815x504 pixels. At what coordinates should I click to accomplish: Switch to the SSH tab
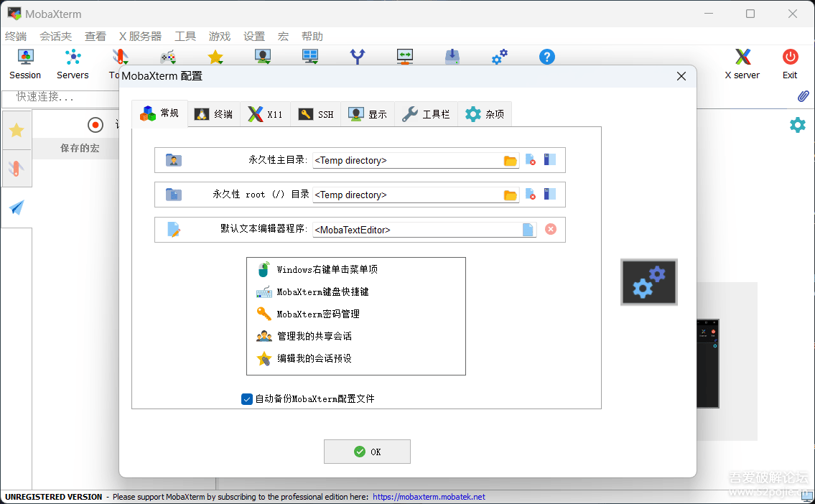pyautogui.click(x=316, y=114)
